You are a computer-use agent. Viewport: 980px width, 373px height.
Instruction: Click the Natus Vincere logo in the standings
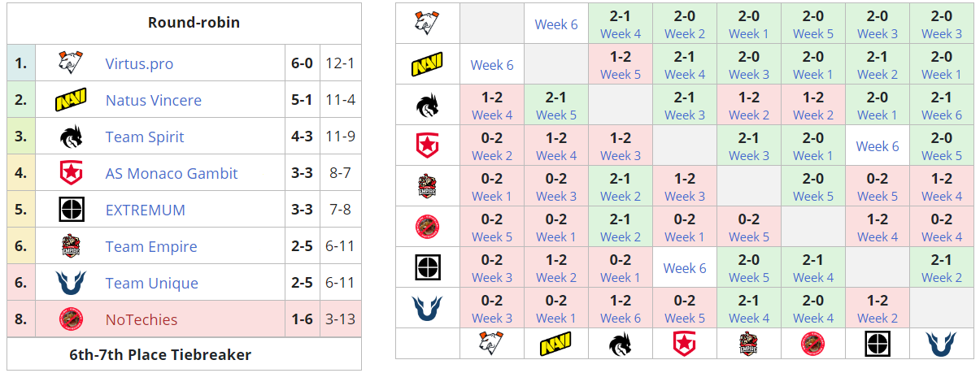click(x=72, y=100)
